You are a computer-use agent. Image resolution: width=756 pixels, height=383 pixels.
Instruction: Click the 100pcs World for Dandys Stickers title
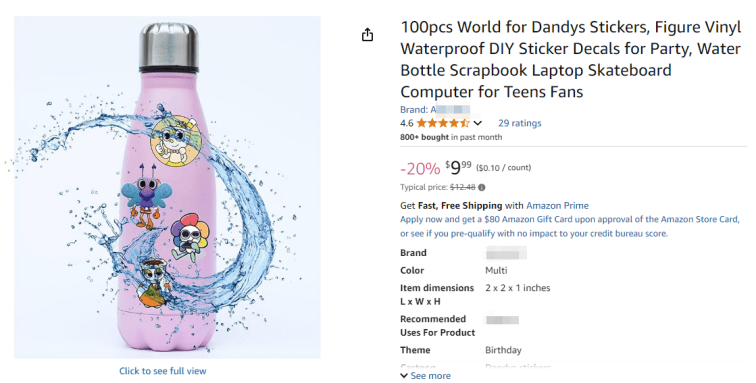[570, 60]
